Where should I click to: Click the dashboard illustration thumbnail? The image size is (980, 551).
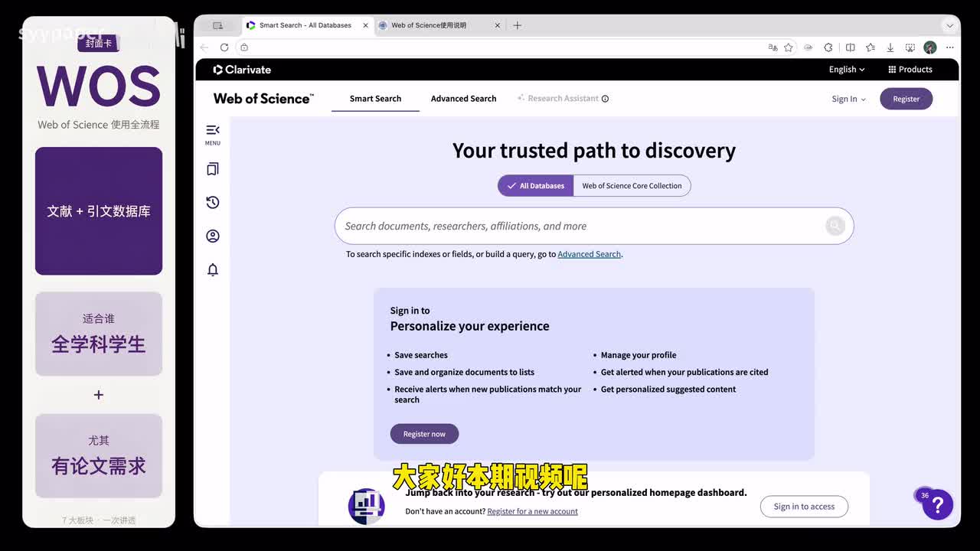367,506
